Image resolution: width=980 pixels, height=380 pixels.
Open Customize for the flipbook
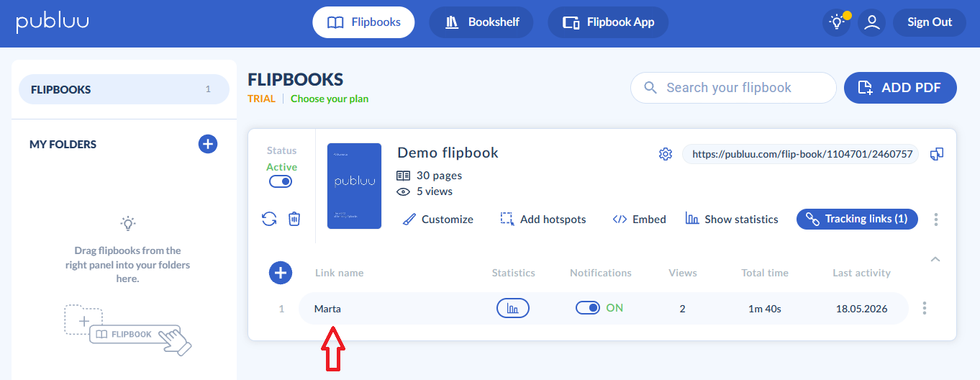pyautogui.click(x=437, y=219)
